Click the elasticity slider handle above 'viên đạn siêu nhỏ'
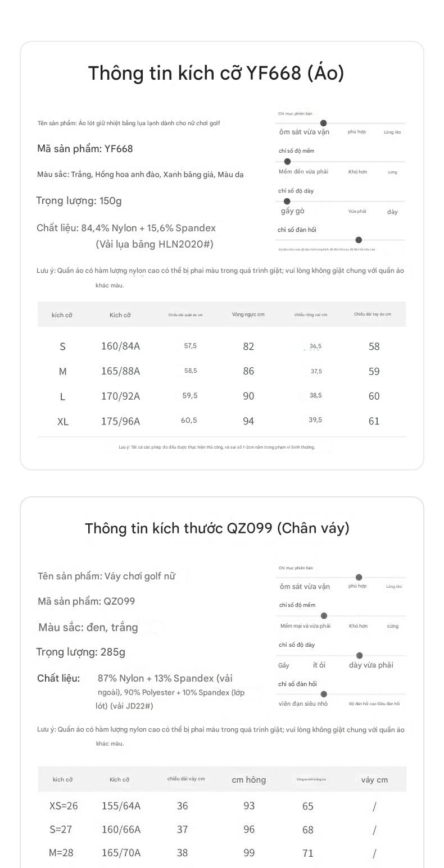The width and height of the screenshot is (444, 868). 324,694
